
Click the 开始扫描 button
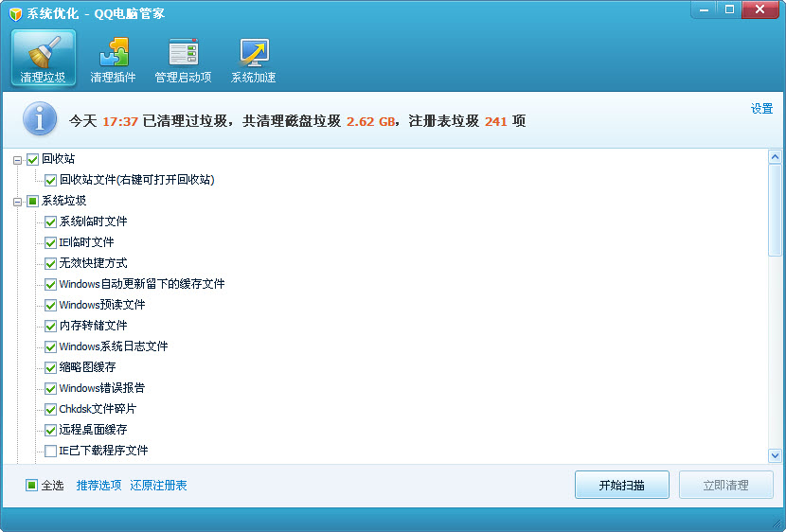point(621,485)
